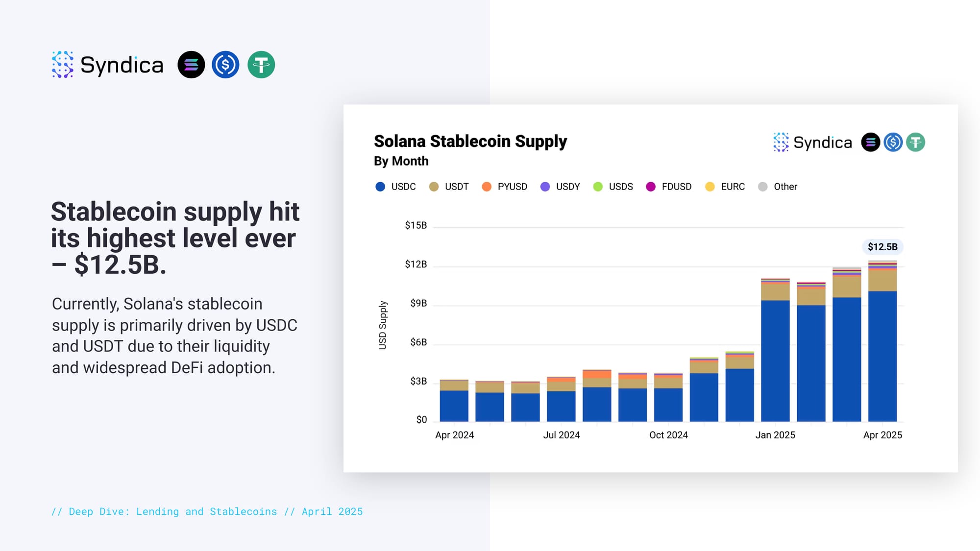Click the $12.5B value label badge

[882, 247]
